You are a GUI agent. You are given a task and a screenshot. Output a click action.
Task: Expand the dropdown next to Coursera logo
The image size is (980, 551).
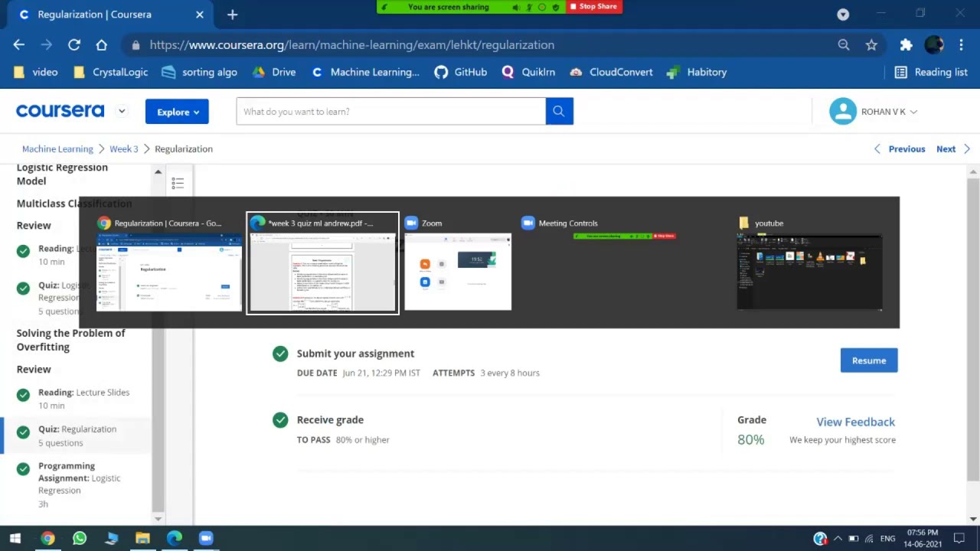[x=122, y=112]
